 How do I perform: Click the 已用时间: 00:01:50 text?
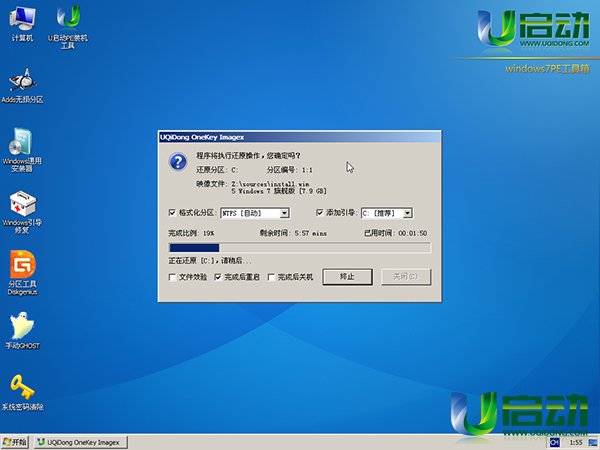396,233
